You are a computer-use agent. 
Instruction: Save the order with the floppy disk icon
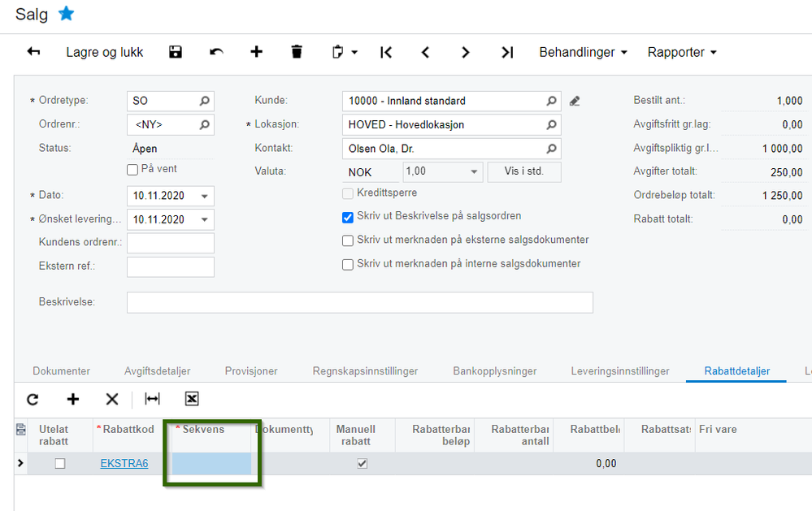coord(176,52)
